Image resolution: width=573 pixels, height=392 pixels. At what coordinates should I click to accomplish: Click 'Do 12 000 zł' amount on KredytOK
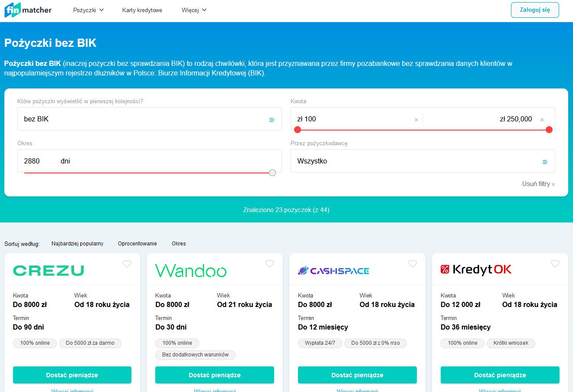[461, 304]
